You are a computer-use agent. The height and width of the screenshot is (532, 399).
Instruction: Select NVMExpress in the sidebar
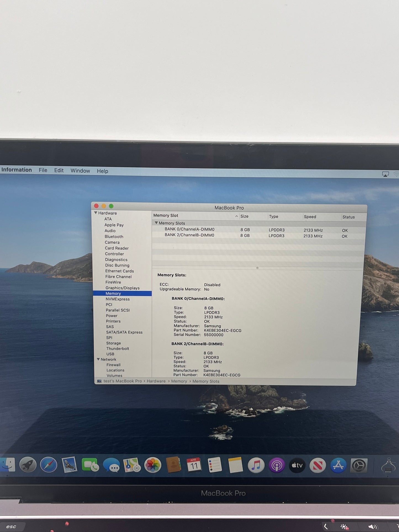pos(118,299)
